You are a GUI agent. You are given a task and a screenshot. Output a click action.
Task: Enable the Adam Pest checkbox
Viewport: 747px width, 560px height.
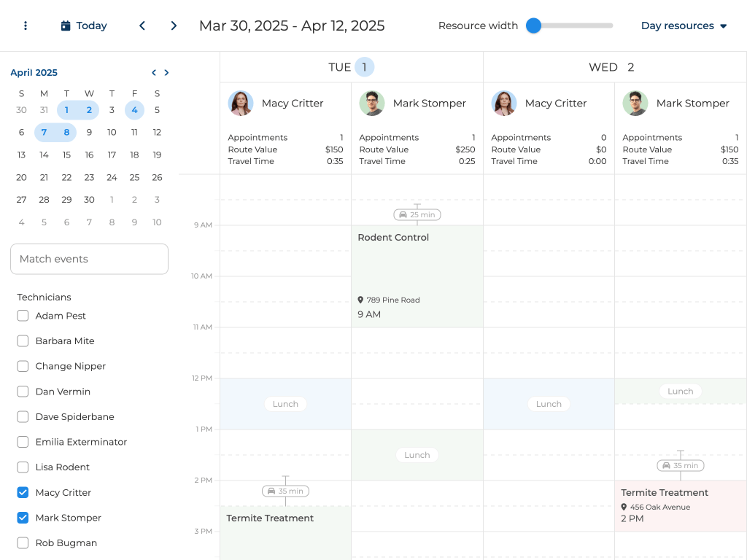pyautogui.click(x=23, y=316)
